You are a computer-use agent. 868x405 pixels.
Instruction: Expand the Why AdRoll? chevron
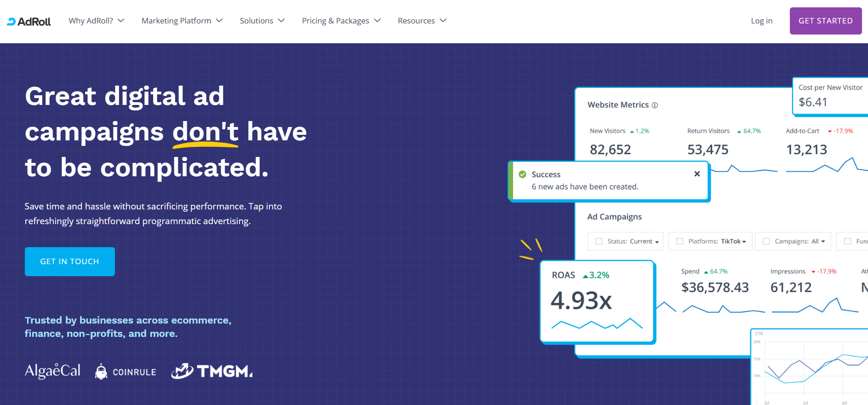point(121,21)
